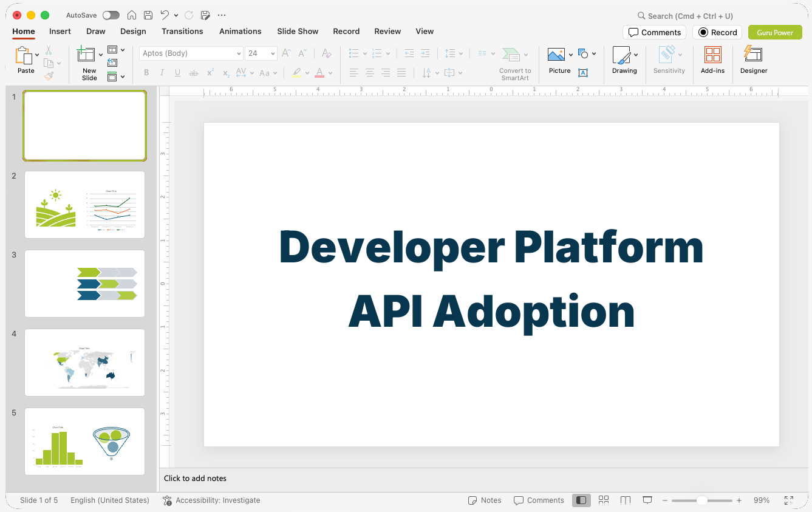The width and height of the screenshot is (812, 512).
Task: Toggle Subscript formatting
Action: point(226,73)
